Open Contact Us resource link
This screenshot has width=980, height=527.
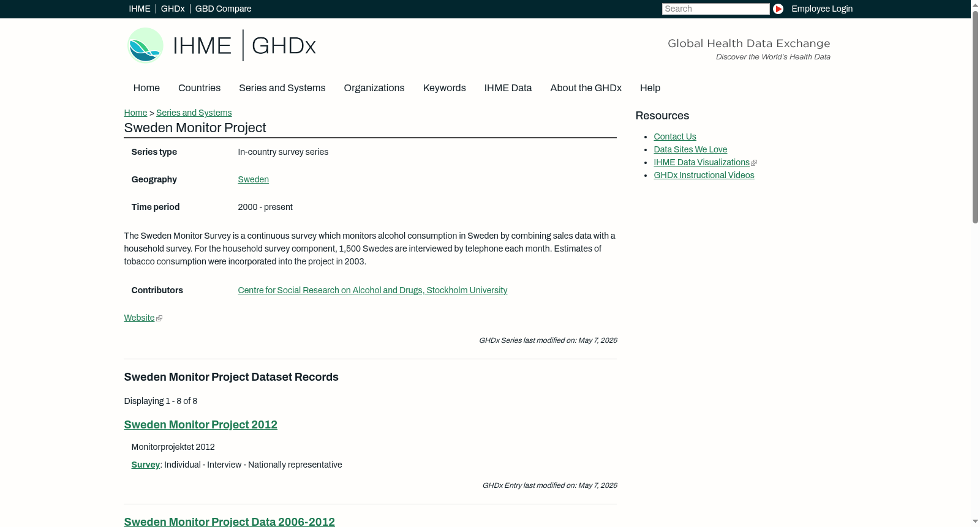pyautogui.click(x=674, y=137)
